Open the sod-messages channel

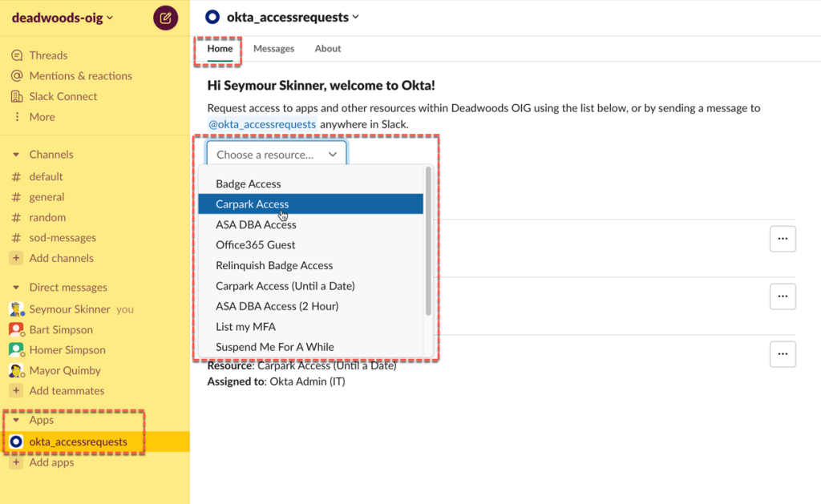63,238
